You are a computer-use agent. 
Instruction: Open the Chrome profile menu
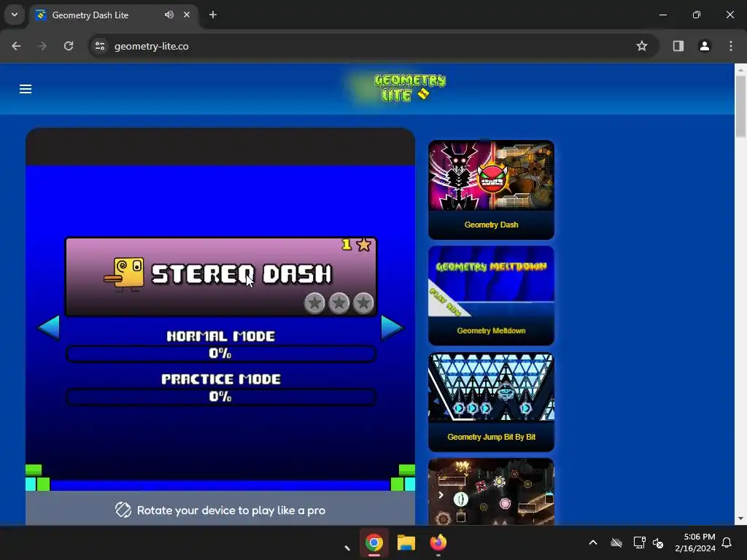705,46
